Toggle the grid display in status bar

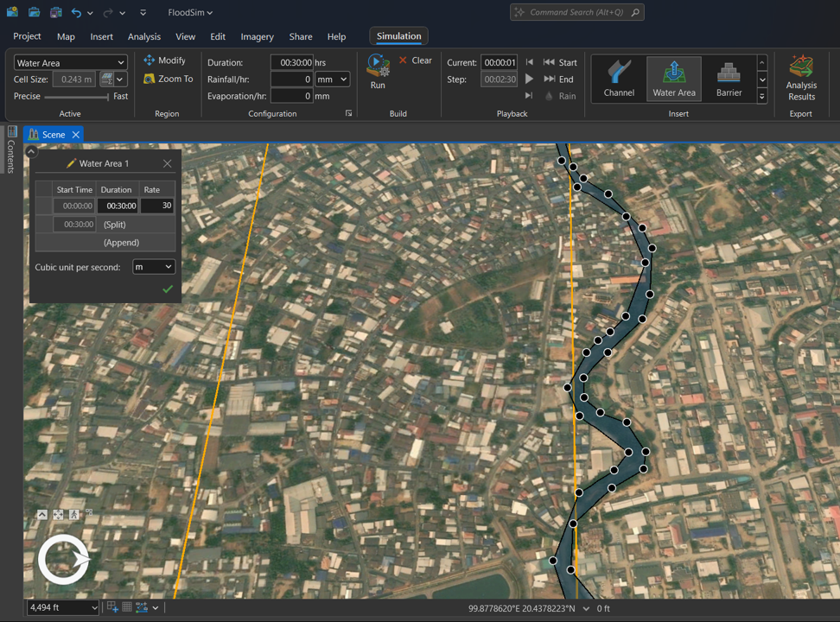point(127,608)
